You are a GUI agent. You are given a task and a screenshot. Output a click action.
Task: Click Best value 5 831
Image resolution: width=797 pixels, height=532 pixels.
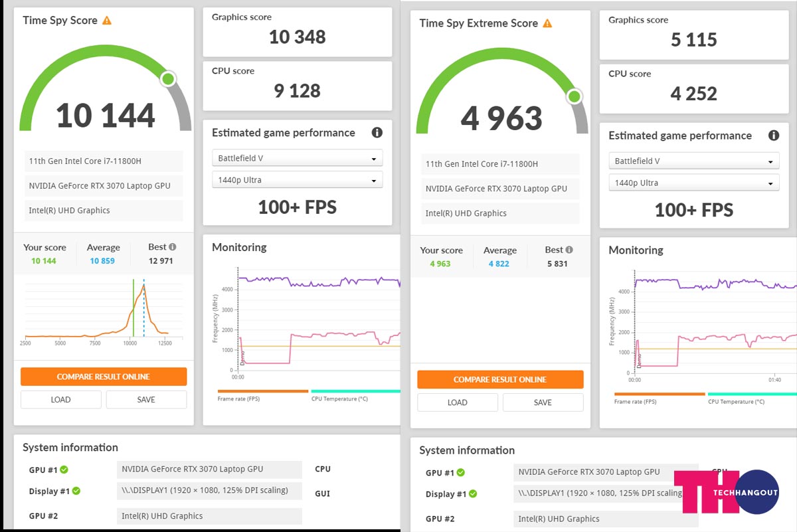558,264
